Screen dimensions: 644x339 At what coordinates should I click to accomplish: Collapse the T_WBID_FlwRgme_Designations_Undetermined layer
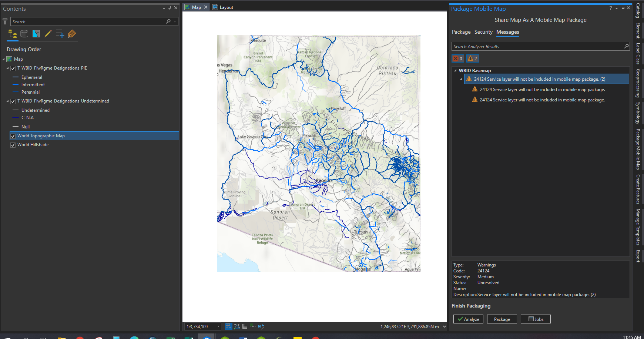click(7, 101)
